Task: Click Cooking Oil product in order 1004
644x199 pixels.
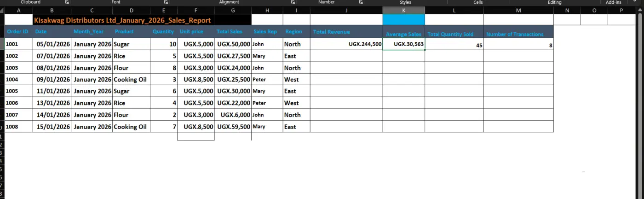Action: point(132,79)
